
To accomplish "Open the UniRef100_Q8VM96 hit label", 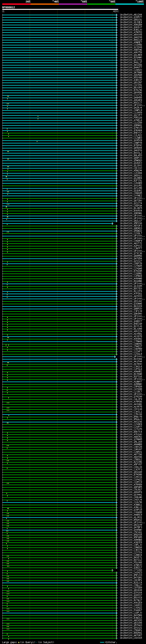I will [131, 93].
